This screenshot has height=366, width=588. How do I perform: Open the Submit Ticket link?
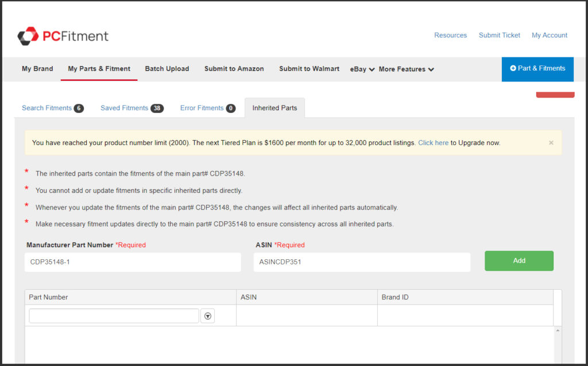(x=499, y=36)
